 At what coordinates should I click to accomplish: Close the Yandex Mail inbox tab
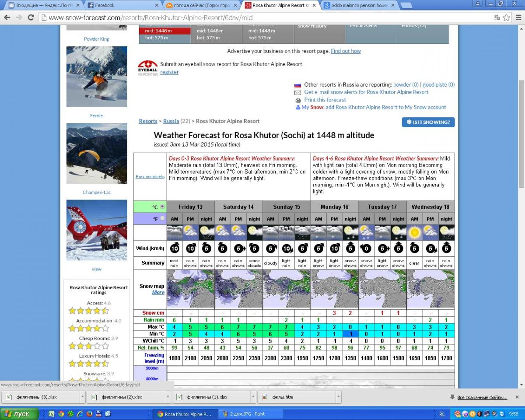click(77, 5)
